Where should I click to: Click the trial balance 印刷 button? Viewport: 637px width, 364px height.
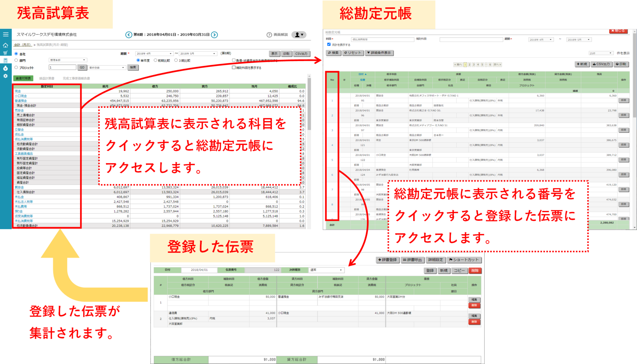286,54
